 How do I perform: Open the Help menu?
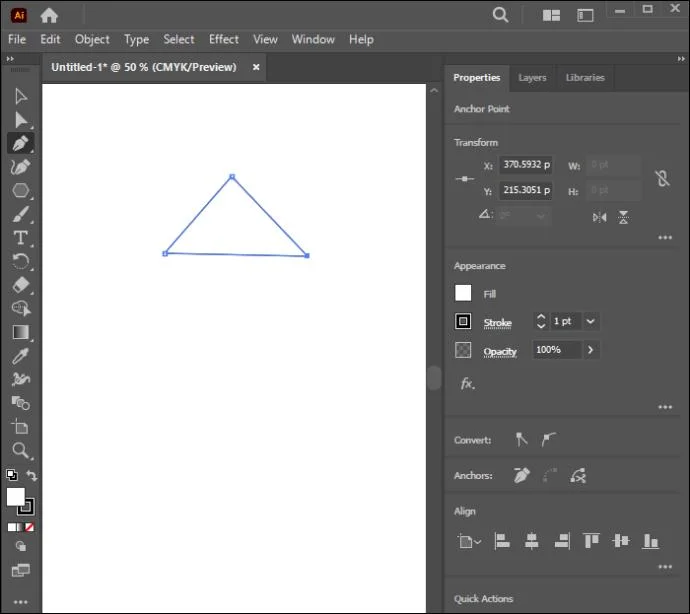pos(361,40)
